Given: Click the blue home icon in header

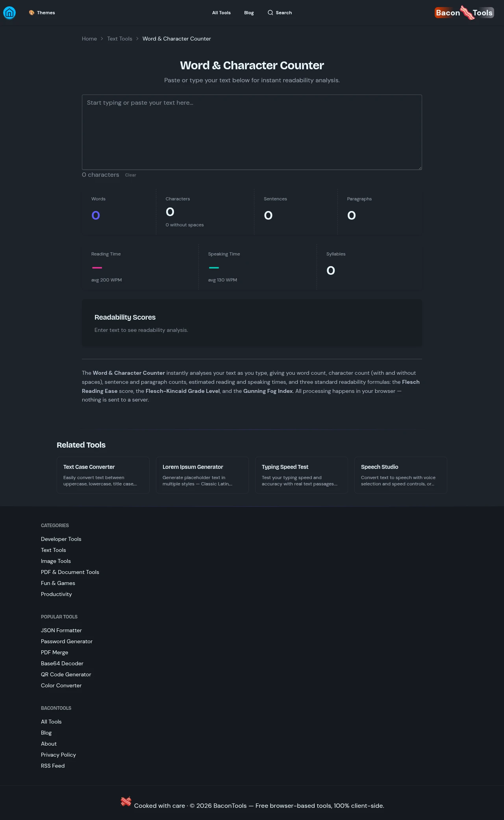Looking at the screenshot, I should click(9, 13).
